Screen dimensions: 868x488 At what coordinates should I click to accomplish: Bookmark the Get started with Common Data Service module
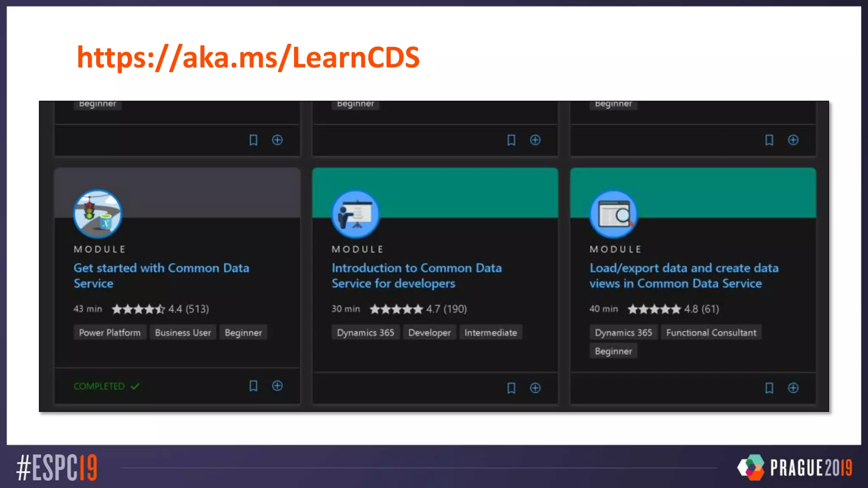(x=253, y=386)
